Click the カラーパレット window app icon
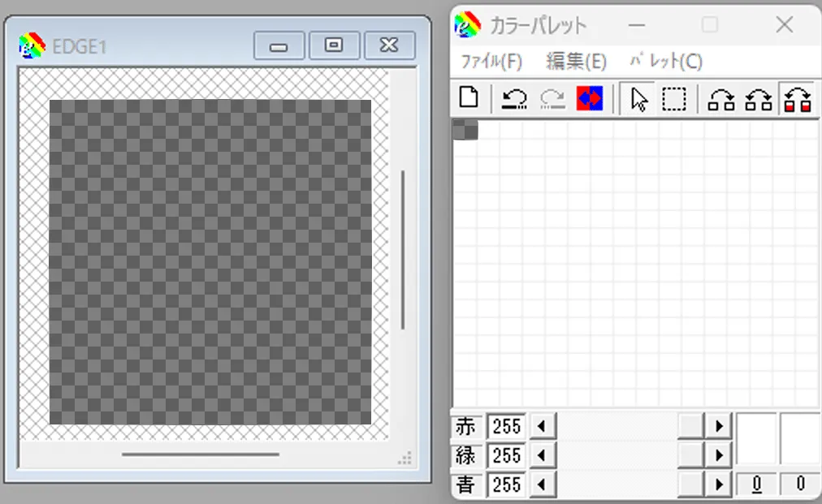The width and height of the screenshot is (822, 504). point(467,24)
